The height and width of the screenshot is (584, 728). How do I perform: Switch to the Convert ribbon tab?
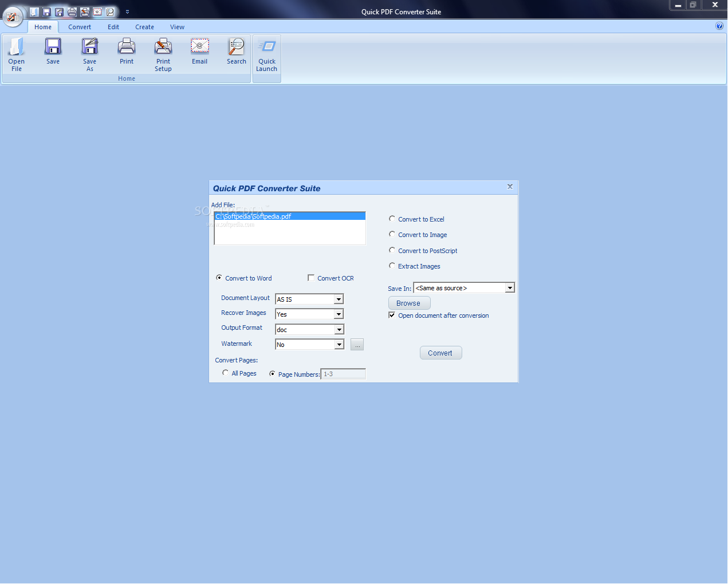pos(80,27)
